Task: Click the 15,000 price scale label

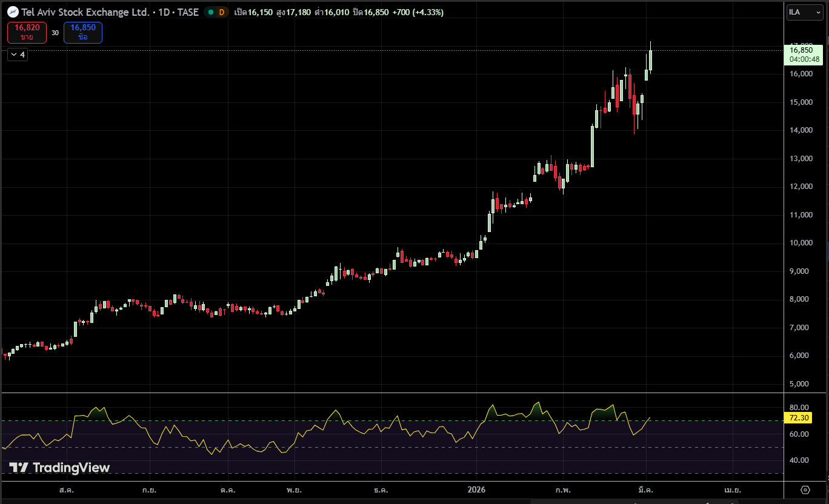Action: pos(801,102)
